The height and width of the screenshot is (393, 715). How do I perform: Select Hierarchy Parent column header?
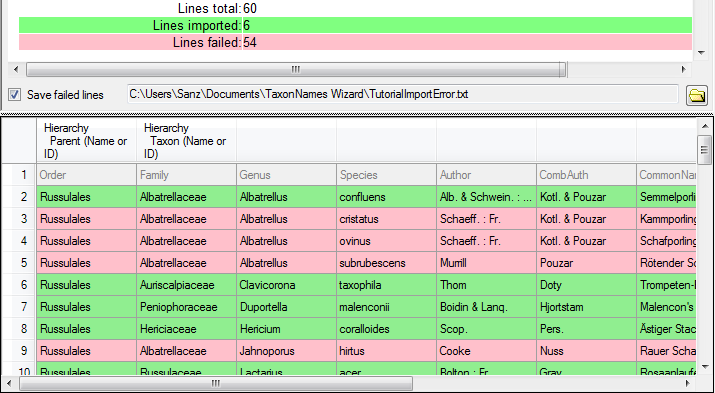86,141
